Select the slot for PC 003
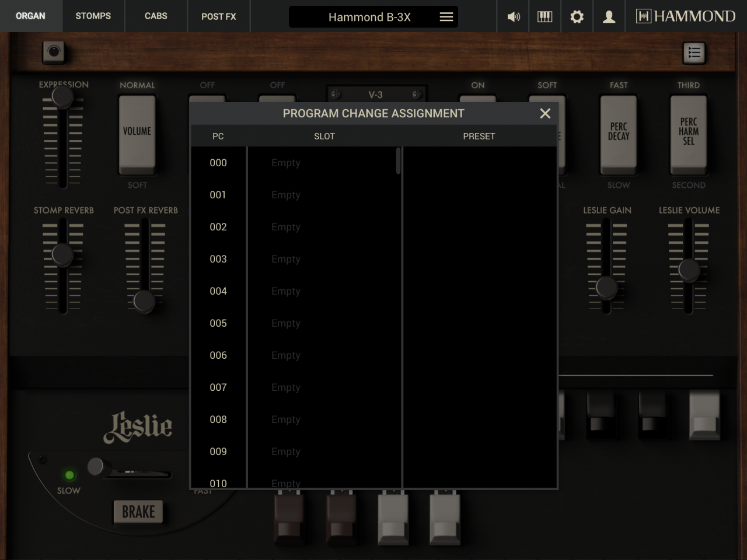This screenshot has height=560, width=747. (324, 259)
